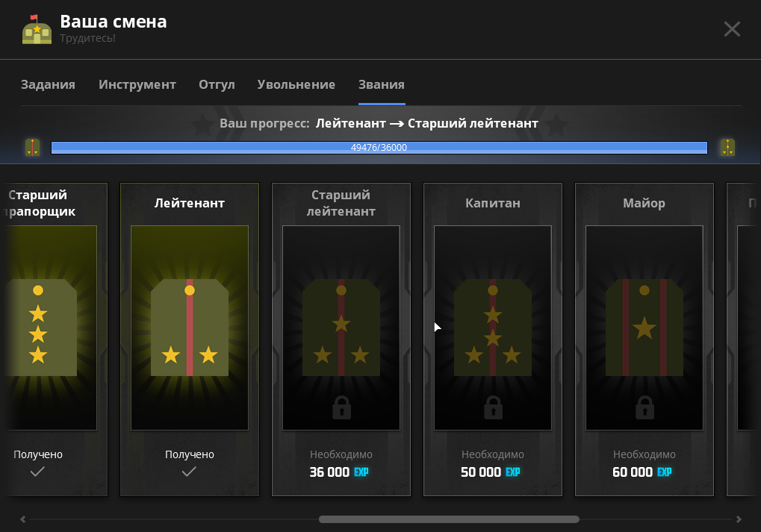761x532 pixels.
Task: Open the Задания tab
Action: point(48,84)
